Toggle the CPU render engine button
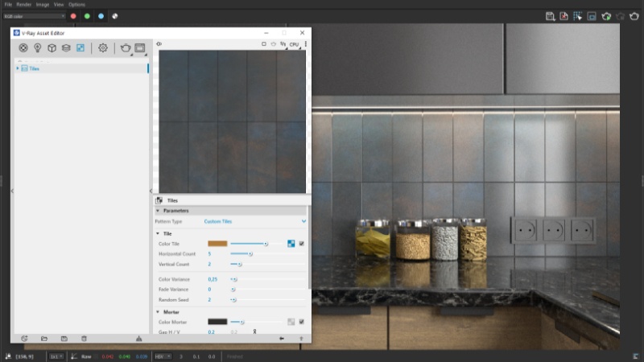644x362 pixels. point(294,44)
